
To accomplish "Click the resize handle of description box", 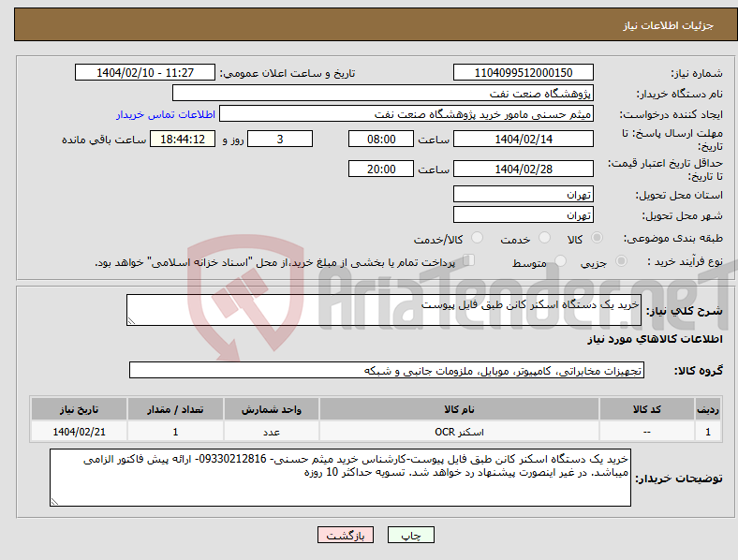I will pyautogui.click(x=131, y=321).
